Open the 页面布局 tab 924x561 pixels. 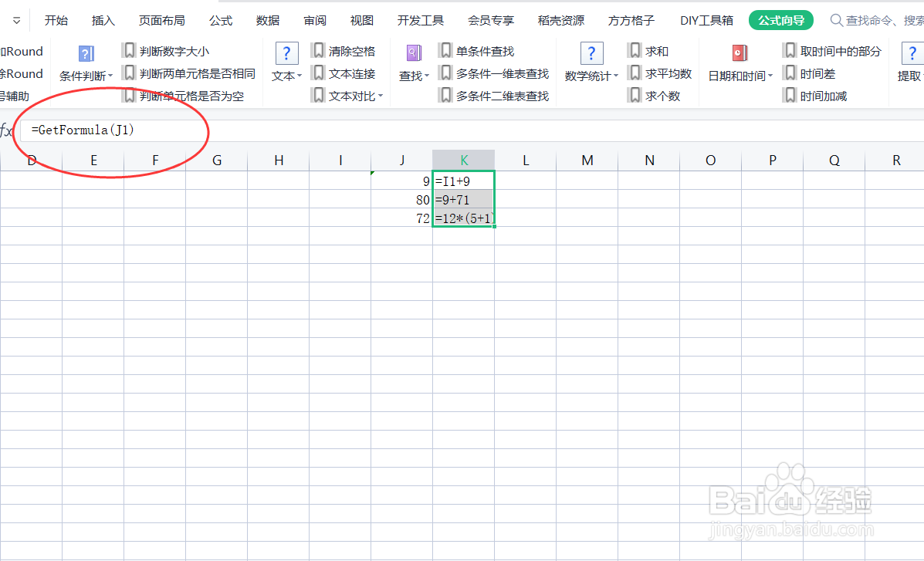coord(161,21)
